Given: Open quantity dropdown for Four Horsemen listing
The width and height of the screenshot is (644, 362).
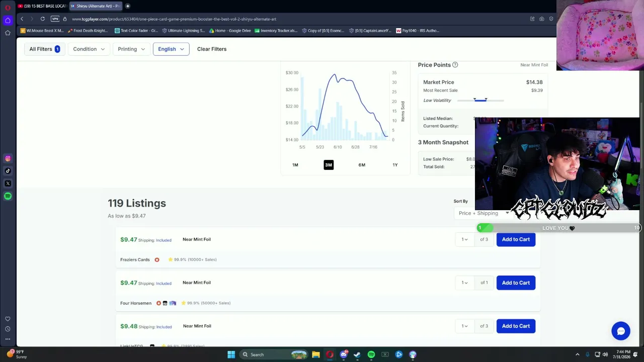Looking at the screenshot, I should (465, 283).
